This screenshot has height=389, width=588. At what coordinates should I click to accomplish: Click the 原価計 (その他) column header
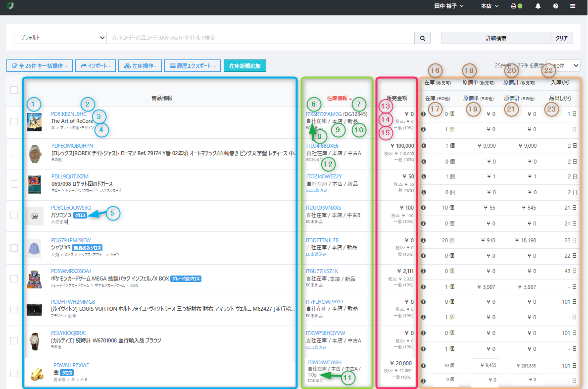click(x=519, y=99)
